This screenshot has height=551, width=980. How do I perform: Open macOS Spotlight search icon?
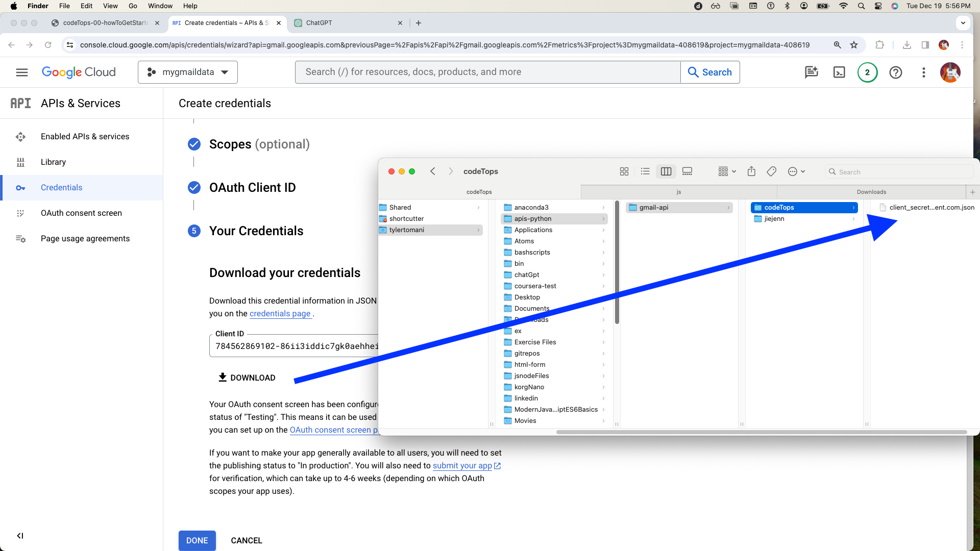click(x=861, y=6)
